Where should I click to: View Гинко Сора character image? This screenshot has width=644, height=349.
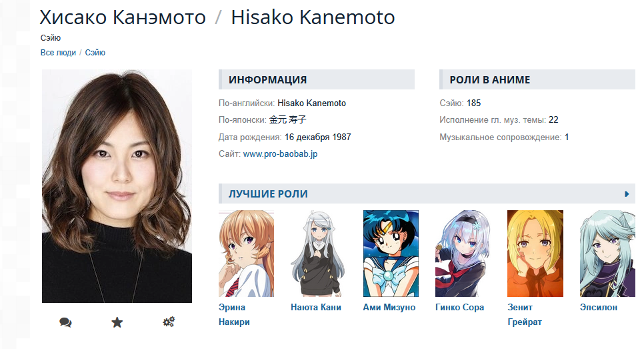click(x=463, y=254)
